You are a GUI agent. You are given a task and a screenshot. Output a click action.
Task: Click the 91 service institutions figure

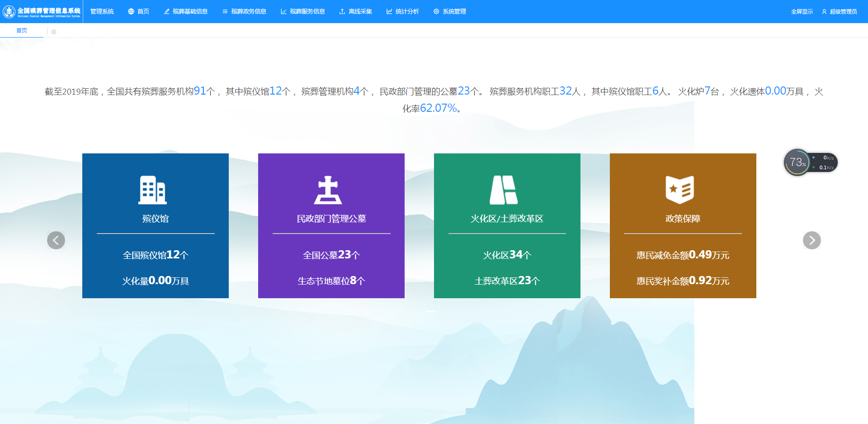coord(200,91)
